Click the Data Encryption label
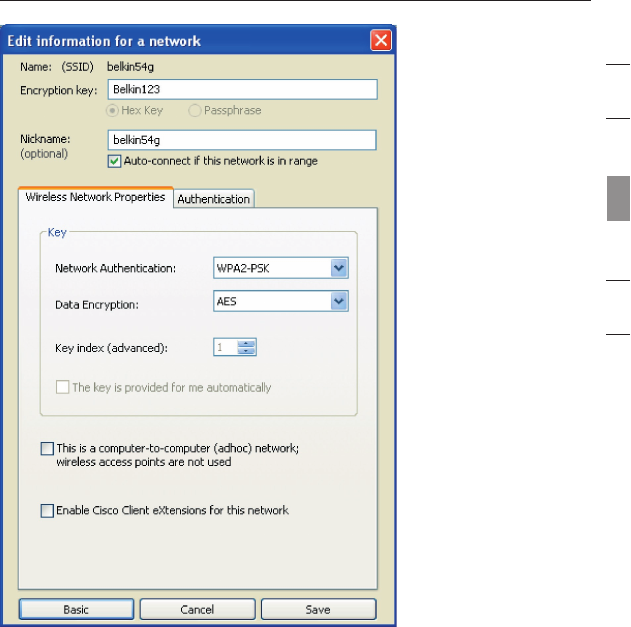 point(97,305)
